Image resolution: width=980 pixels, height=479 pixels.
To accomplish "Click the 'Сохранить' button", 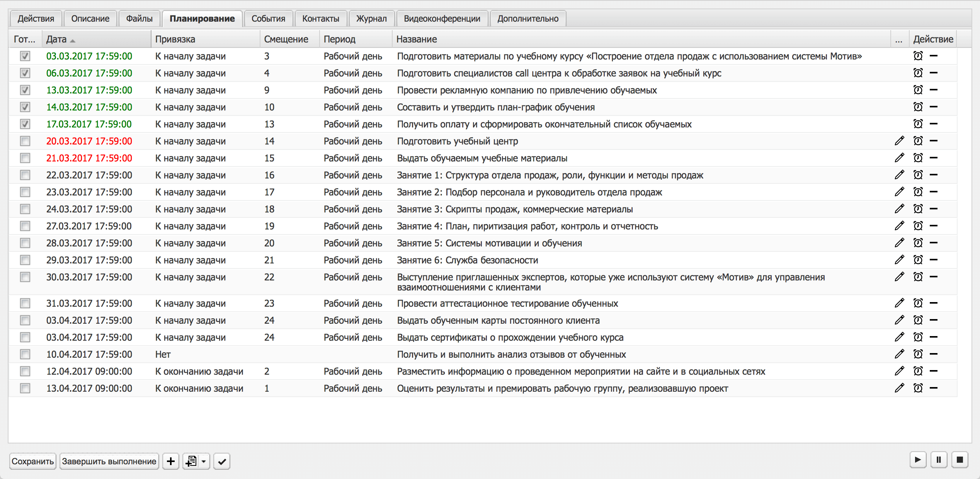I will (x=33, y=461).
